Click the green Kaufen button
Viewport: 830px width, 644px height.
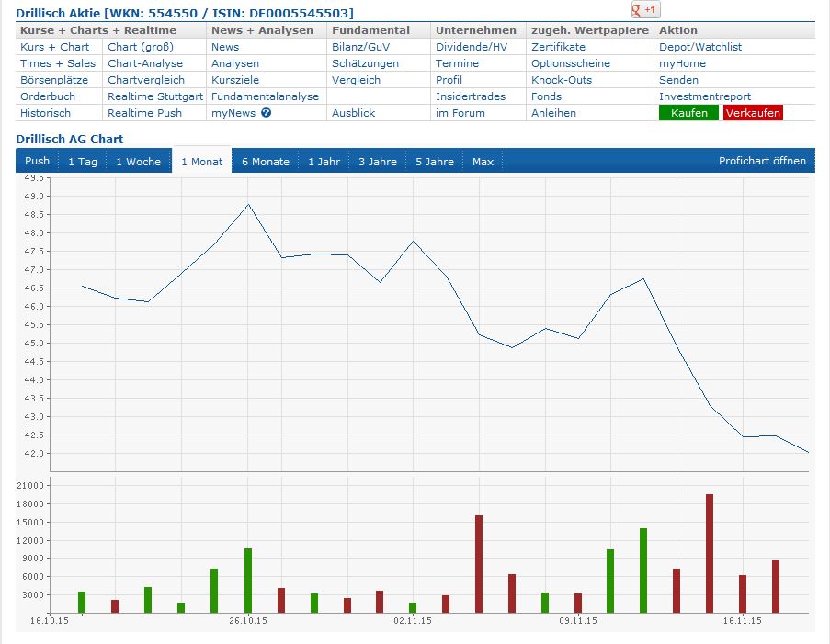coord(688,113)
